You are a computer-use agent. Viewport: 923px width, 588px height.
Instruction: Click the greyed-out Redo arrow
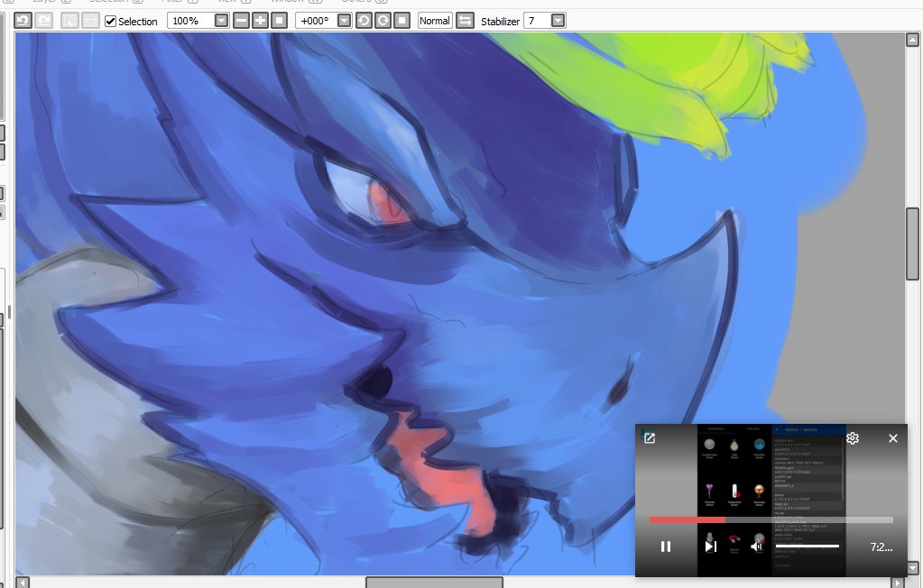click(x=43, y=21)
